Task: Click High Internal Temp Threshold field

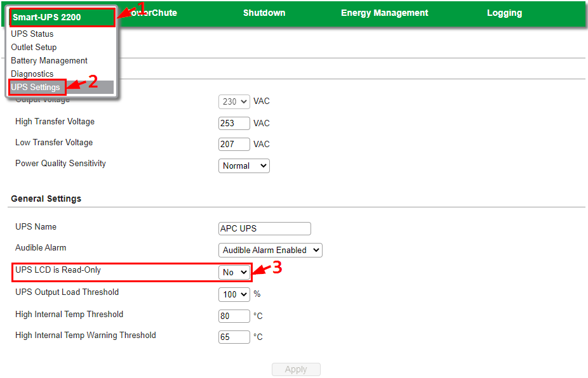Action: click(234, 316)
